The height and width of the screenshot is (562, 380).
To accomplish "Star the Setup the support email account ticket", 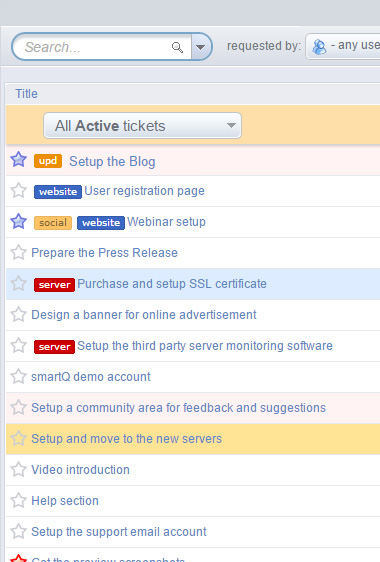I will coord(18,531).
